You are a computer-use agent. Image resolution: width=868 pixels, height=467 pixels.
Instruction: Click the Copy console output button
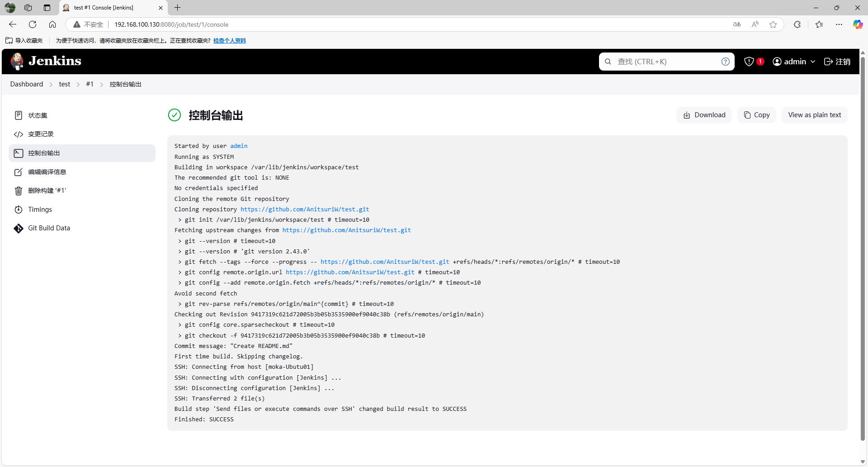click(x=757, y=115)
